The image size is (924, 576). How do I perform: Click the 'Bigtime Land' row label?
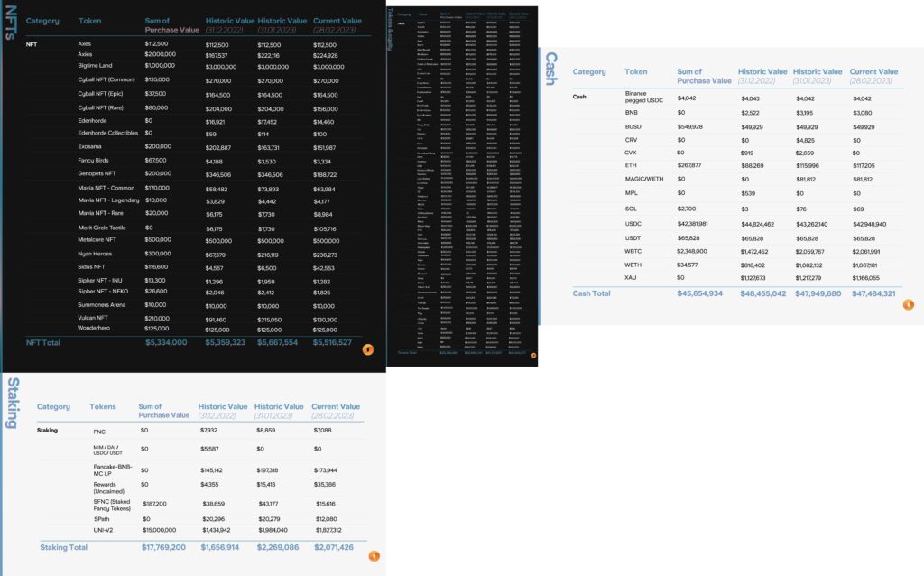[95, 65]
